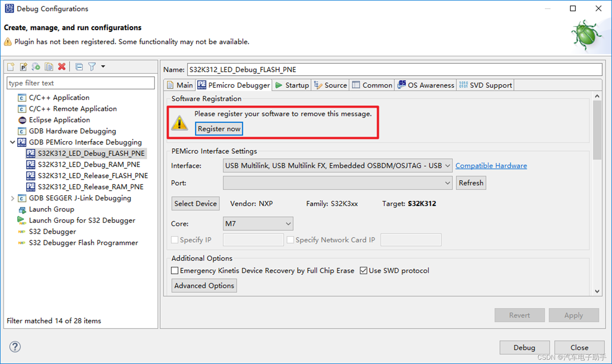Screen dimensions: 612x364
Task: Click the Revert button
Action: pos(519,315)
